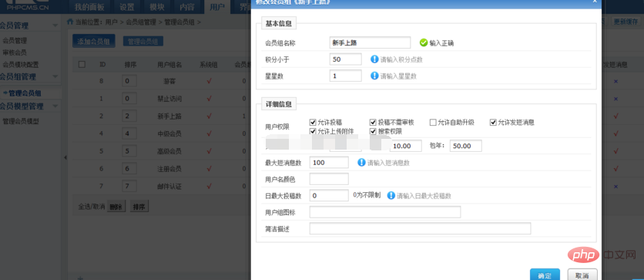Viewport: 644px width, 280px height.
Task: Click the info icon beside 请输入日最大投稿数
Action: tap(391, 196)
